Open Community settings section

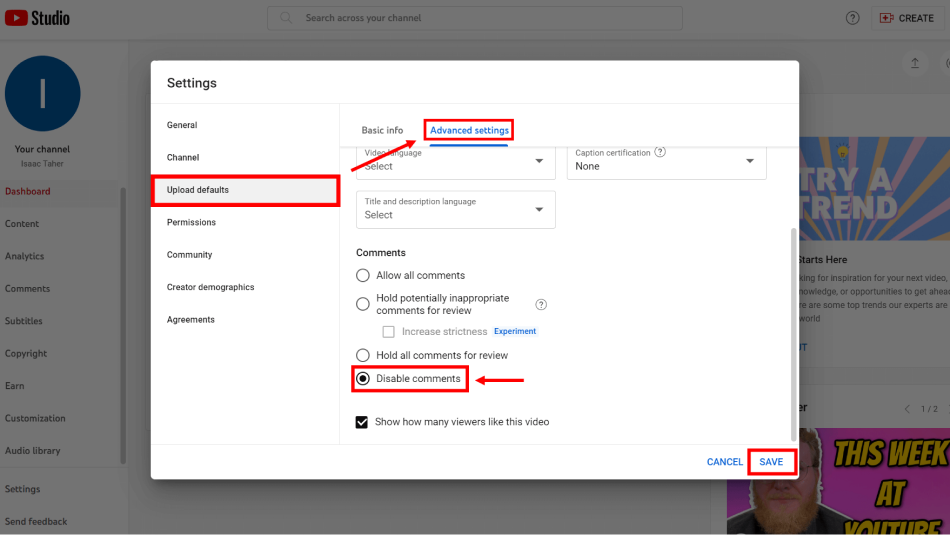245,255
